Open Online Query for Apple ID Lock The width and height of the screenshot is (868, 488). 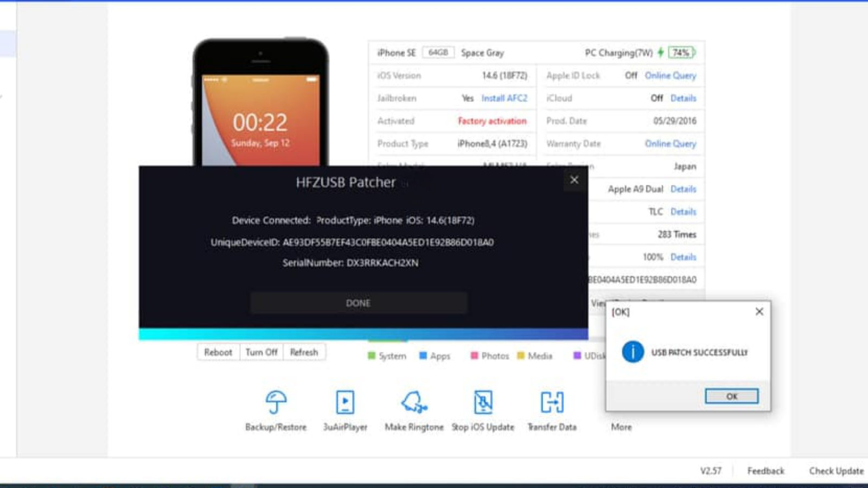click(x=671, y=75)
